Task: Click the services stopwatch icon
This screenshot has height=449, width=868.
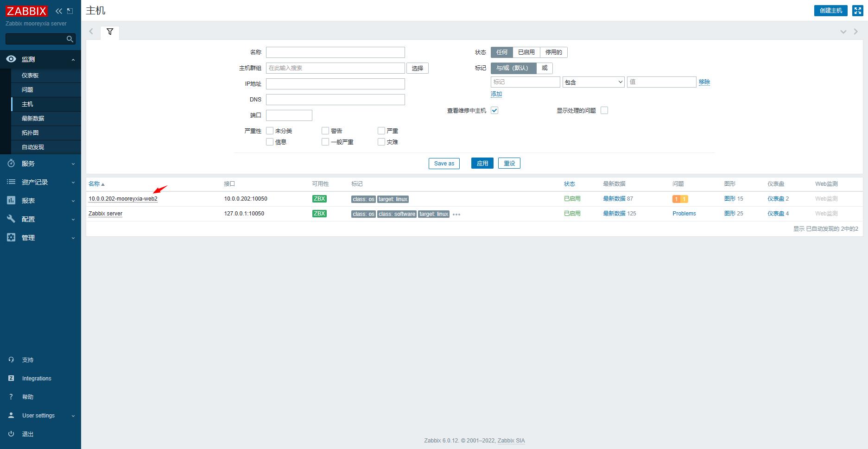Action: tap(11, 163)
